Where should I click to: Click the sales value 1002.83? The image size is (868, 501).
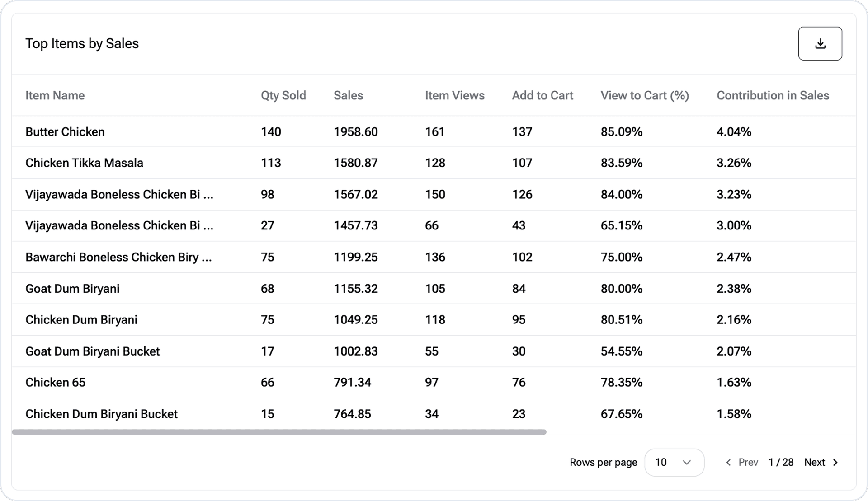356,351
